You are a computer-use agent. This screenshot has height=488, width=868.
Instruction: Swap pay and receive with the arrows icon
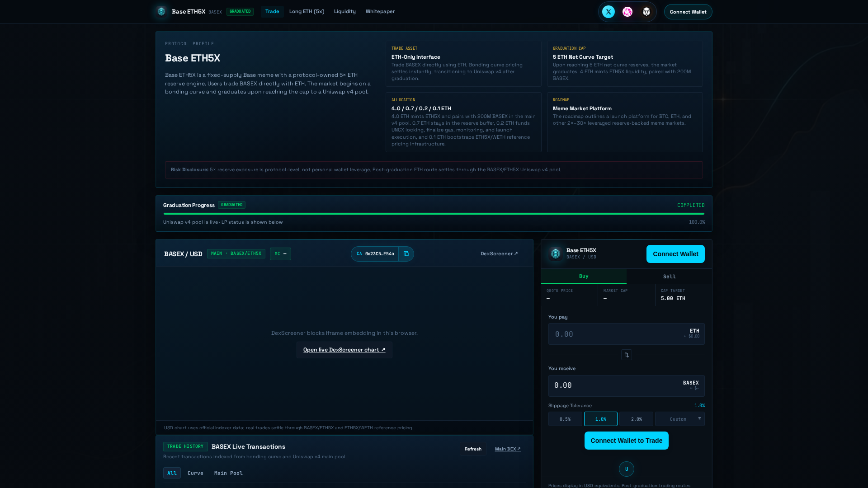click(627, 355)
